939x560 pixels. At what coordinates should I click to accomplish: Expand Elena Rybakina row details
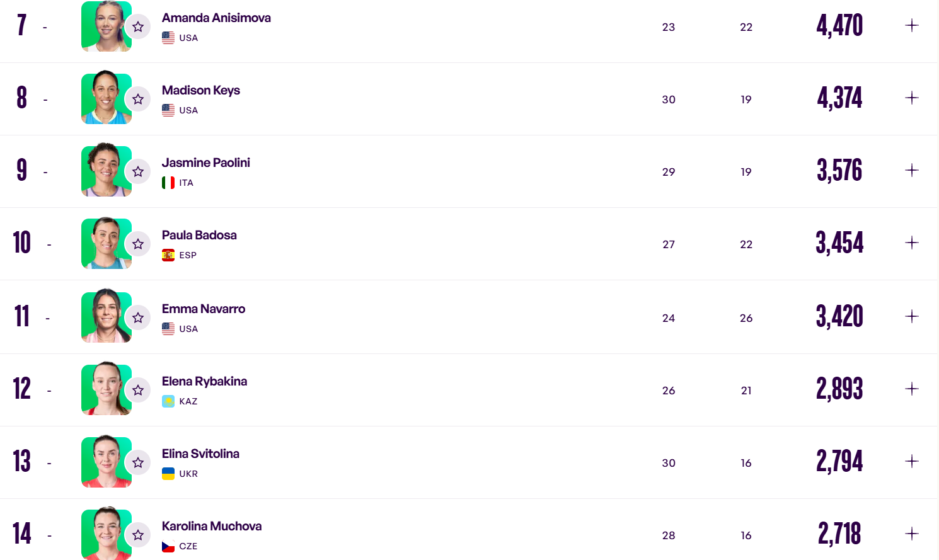[912, 389]
